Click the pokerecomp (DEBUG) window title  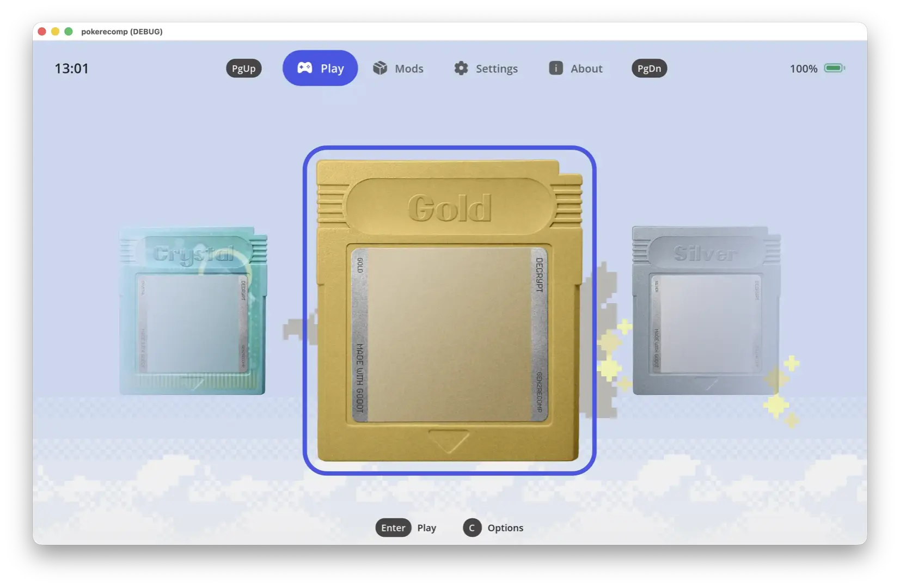[x=122, y=32]
